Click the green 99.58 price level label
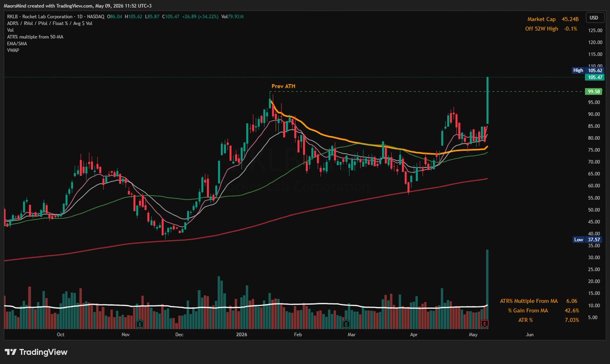 pyautogui.click(x=594, y=92)
